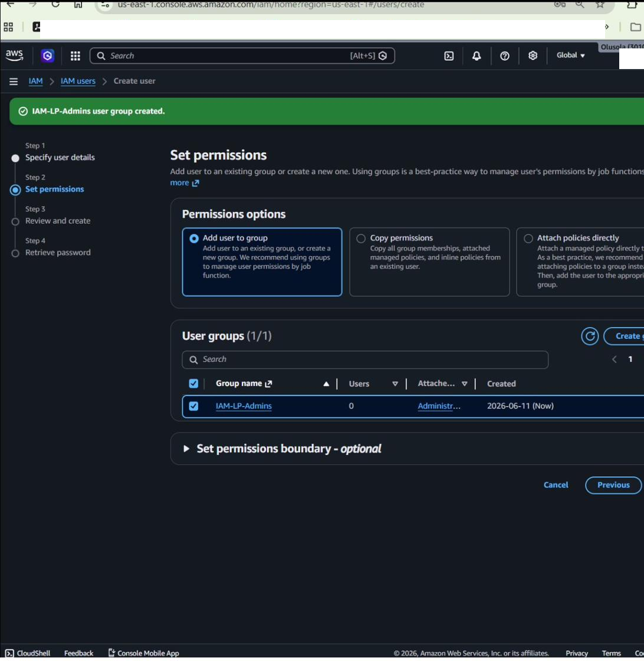Open the bookmarks folder icon

click(635, 27)
